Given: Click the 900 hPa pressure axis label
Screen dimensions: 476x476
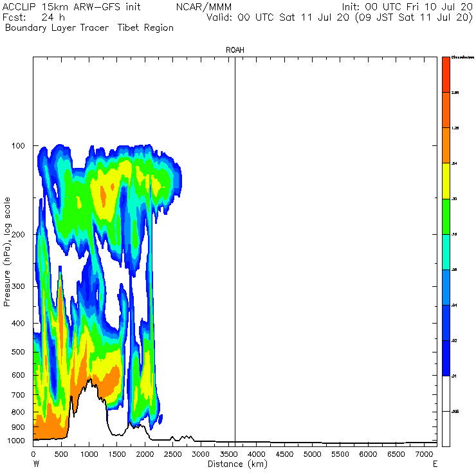Looking at the screenshot, I should 18,427.
